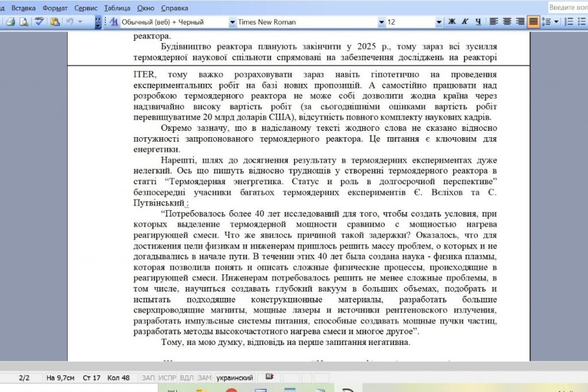
Task: Toggle italic formatting (К)
Action: pyautogui.click(x=465, y=22)
